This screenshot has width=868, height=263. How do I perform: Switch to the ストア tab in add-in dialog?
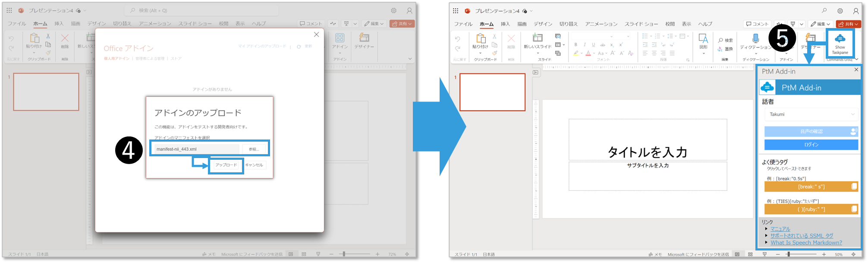tap(176, 58)
